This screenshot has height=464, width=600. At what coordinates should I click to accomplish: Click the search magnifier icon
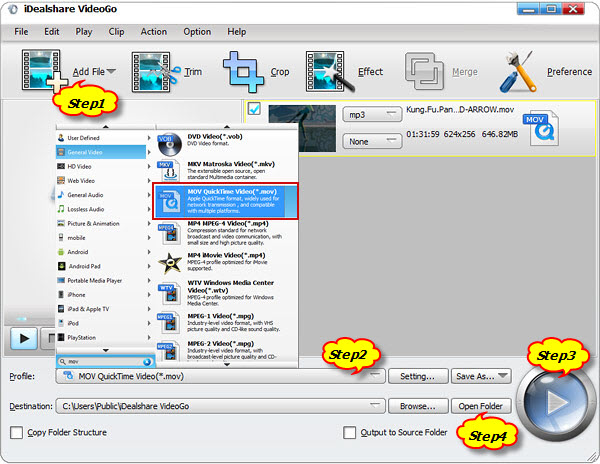coord(62,361)
